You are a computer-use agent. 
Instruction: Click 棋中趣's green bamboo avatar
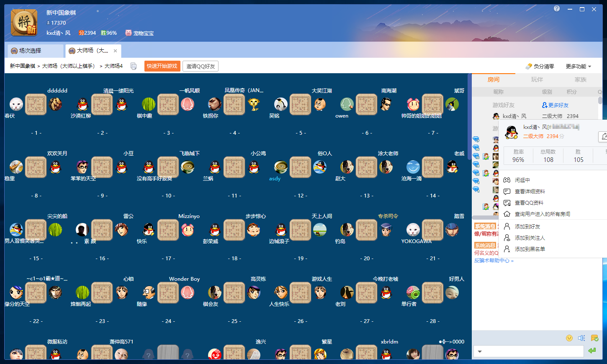149,104
